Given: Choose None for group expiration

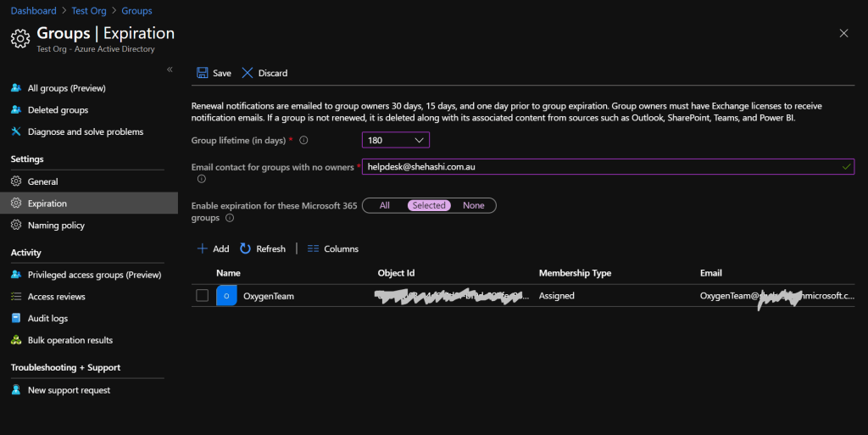Looking at the screenshot, I should pos(473,205).
